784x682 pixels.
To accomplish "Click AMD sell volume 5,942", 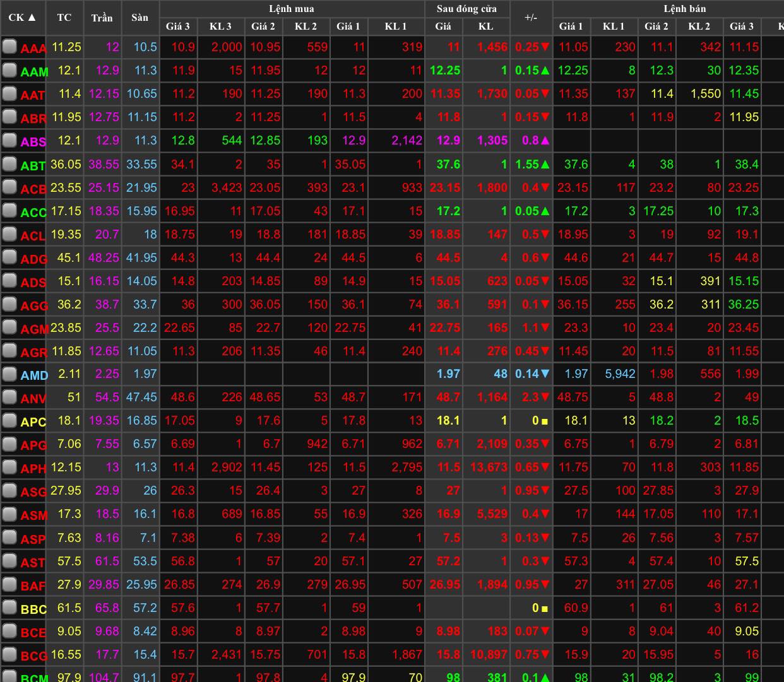I will point(620,373).
